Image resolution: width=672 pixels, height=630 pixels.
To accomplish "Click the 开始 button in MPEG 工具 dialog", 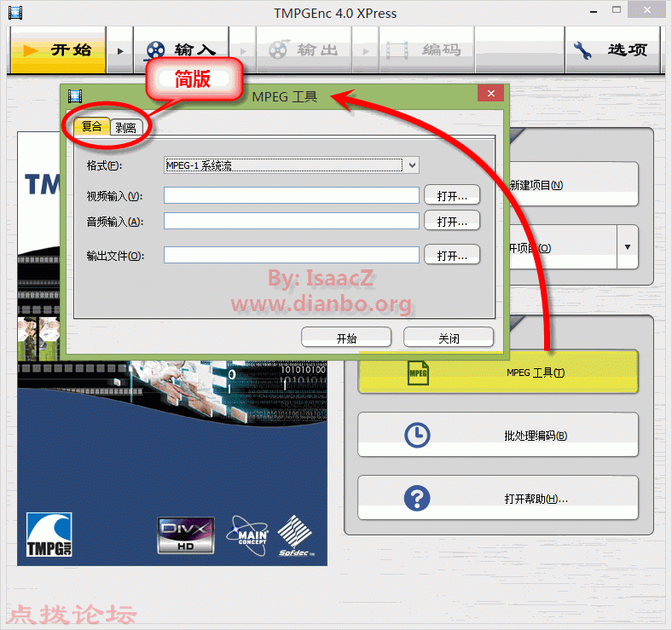I will click(x=346, y=338).
